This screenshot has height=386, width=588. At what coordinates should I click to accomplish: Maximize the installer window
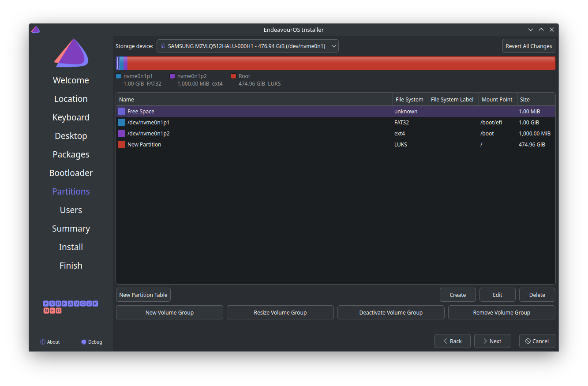tap(541, 30)
